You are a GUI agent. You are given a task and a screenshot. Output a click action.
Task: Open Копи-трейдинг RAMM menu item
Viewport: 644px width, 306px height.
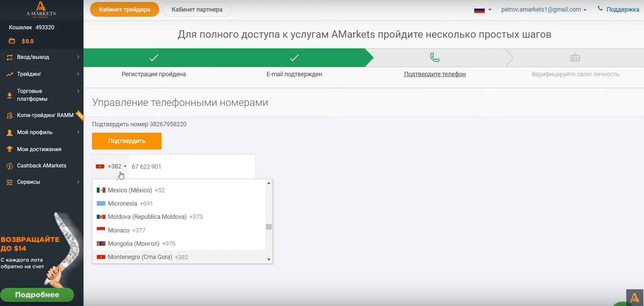(42, 115)
